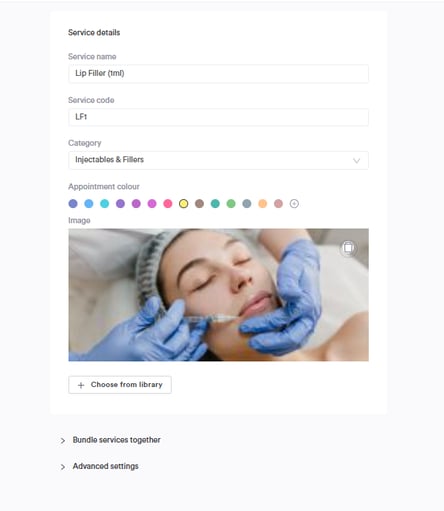Select the pink appointment colour
This screenshot has width=444, height=511.
pos(168,204)
